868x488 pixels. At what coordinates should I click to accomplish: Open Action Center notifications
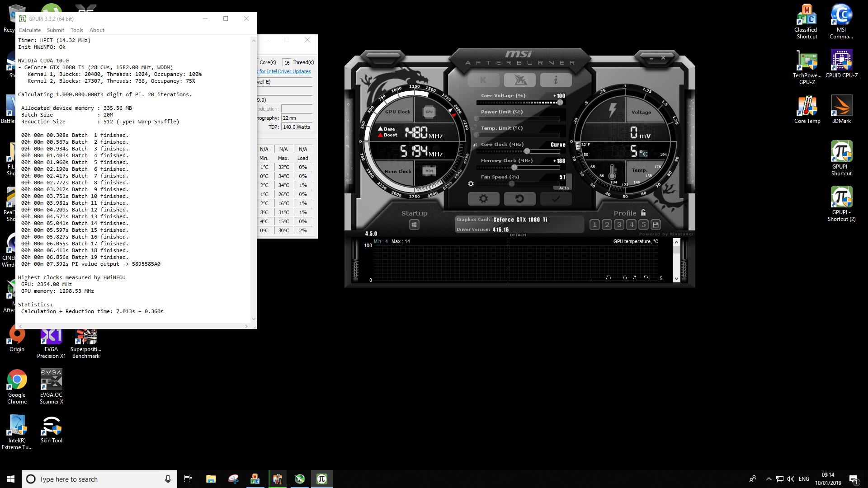(854, 479)
